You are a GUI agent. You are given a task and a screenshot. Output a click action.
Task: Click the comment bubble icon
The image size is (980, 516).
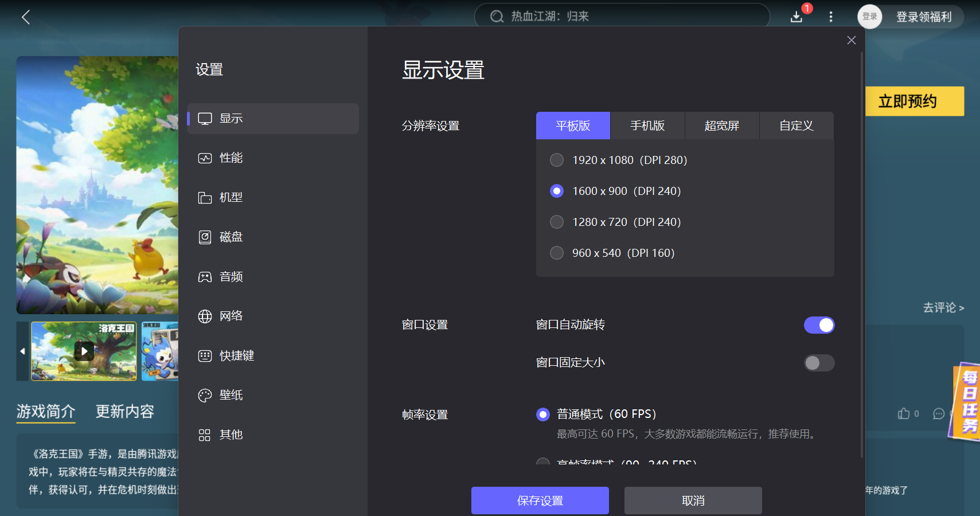(939, 413)
